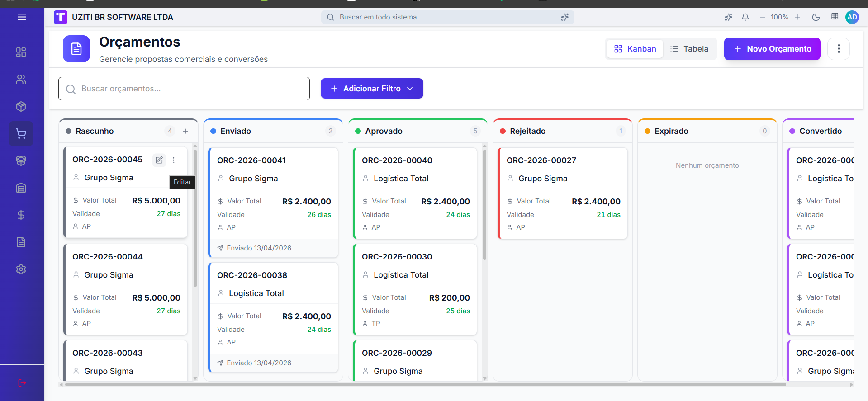Viewport: 868px width, 401px height.
Task: Switch to Tabela view
Action: click(689, 49)
